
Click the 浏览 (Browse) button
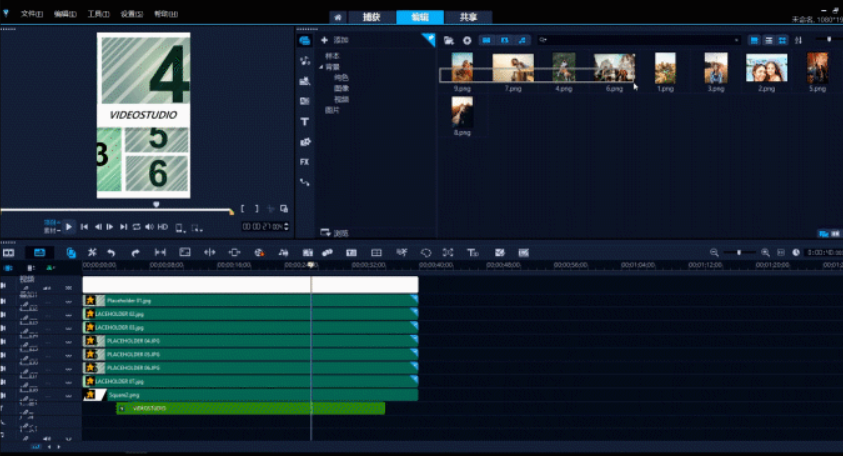[x=334, y=232]
